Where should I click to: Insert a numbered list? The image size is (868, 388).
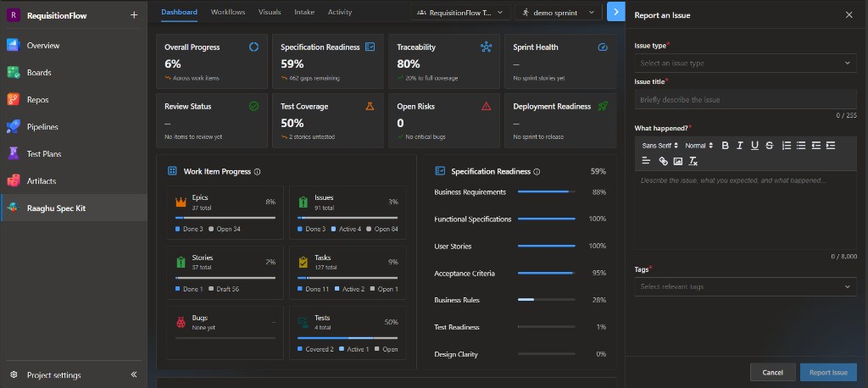(x=786, y=146)
